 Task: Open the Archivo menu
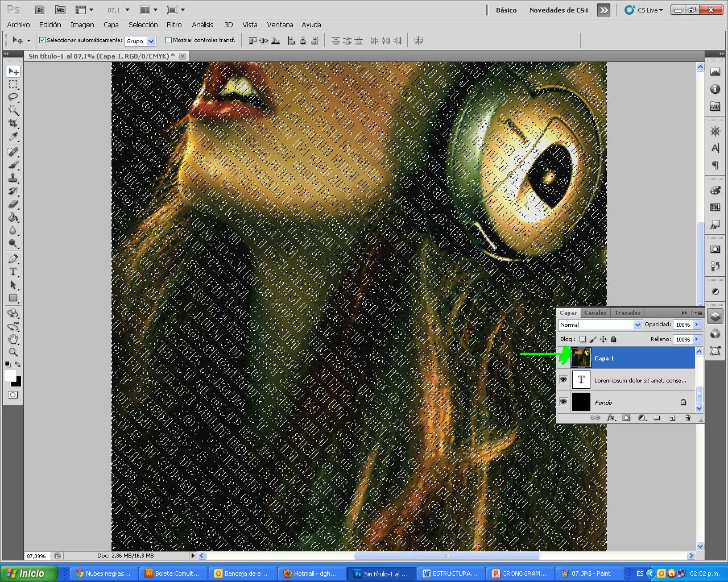tap(18, 24)
